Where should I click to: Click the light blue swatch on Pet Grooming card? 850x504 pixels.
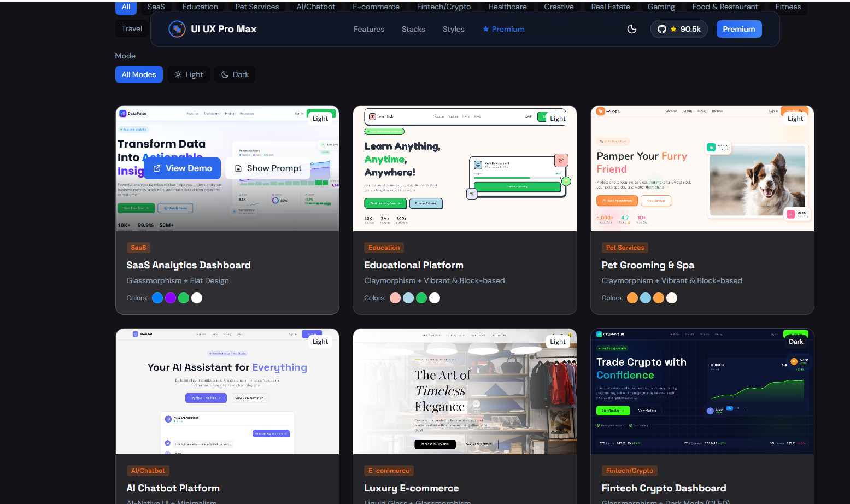tap(646, 298)
